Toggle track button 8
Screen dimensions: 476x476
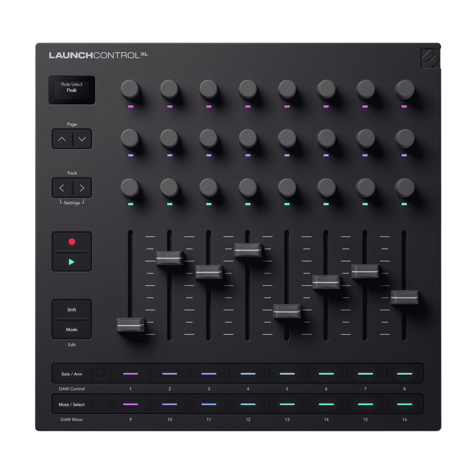pyautogui.click(x=405, y=374)
